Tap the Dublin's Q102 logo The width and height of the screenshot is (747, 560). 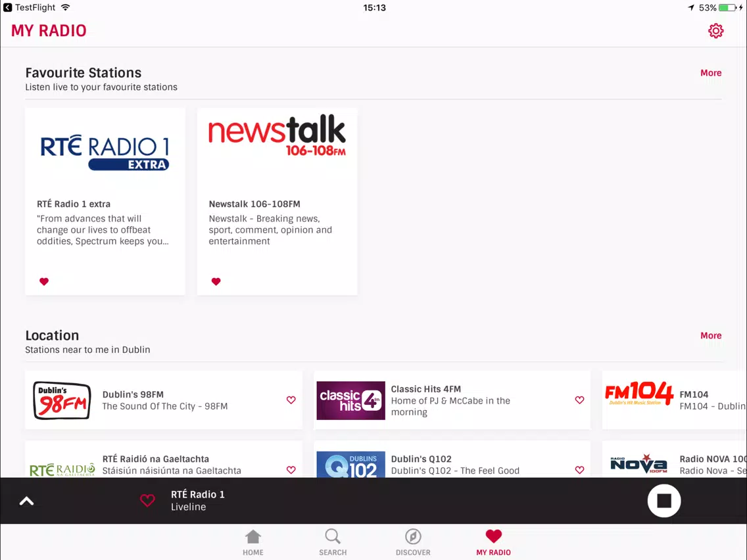(x=350, y=465)
